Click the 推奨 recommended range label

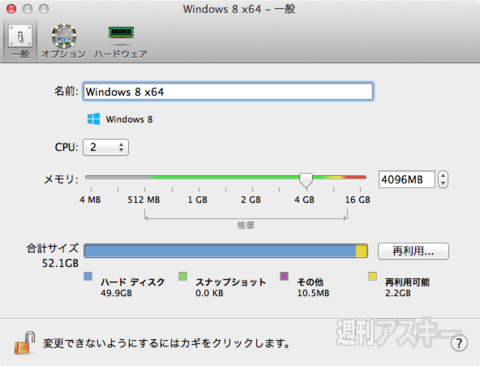246,225
